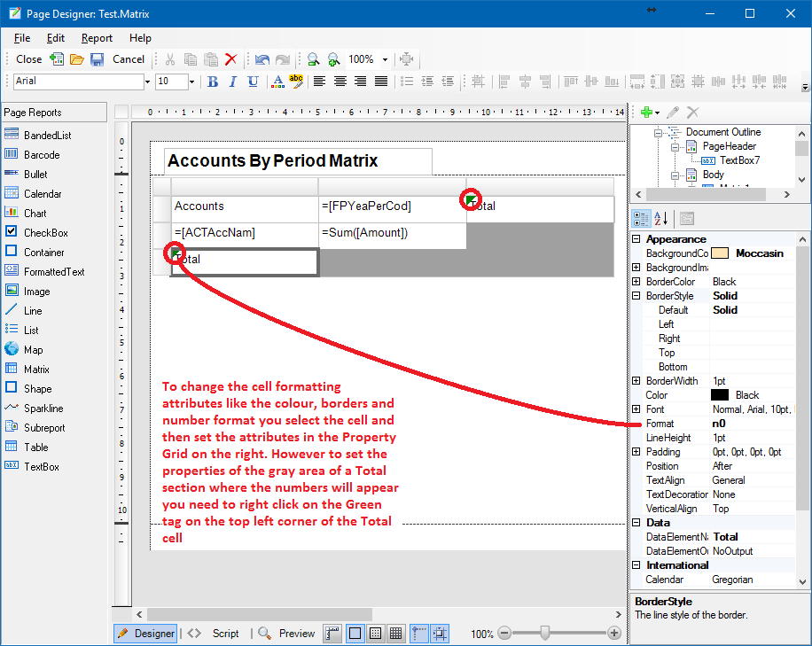
Task: Expand the Padding property
Action: click(x=636, y=451)
